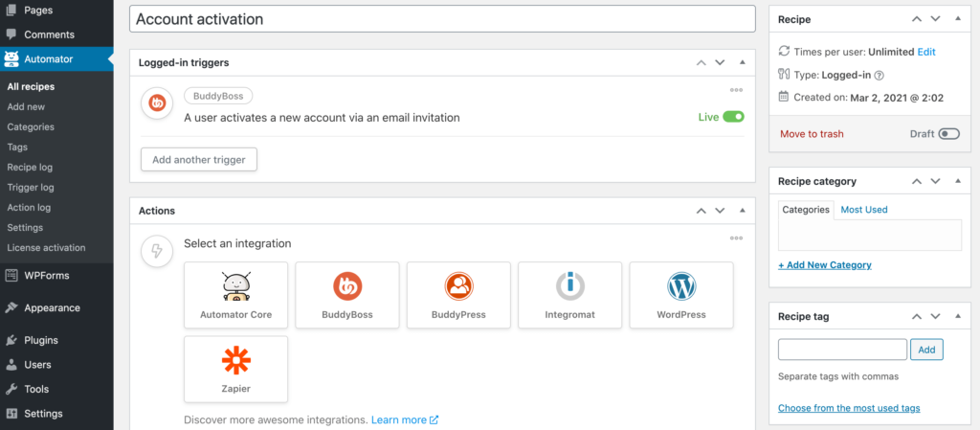Click the Automator robot icon
This screenshot has width=980, height=430.
point(11,59)
